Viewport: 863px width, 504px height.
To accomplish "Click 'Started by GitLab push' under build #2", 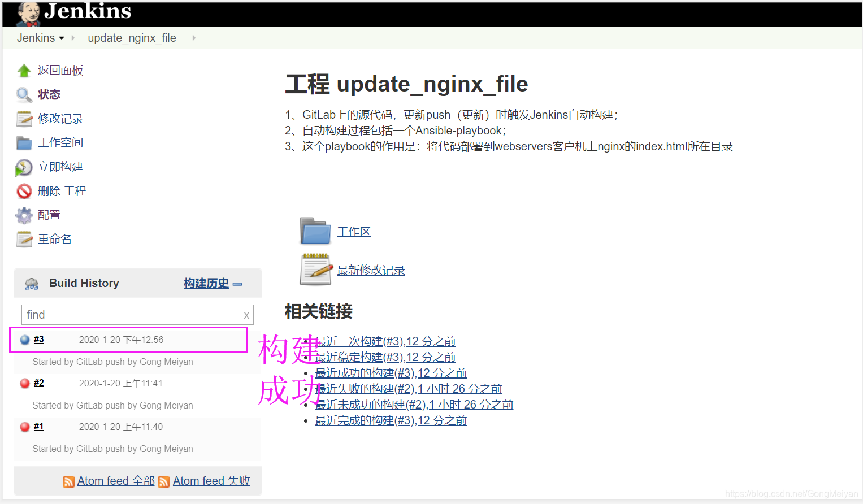I will point(112,406).
